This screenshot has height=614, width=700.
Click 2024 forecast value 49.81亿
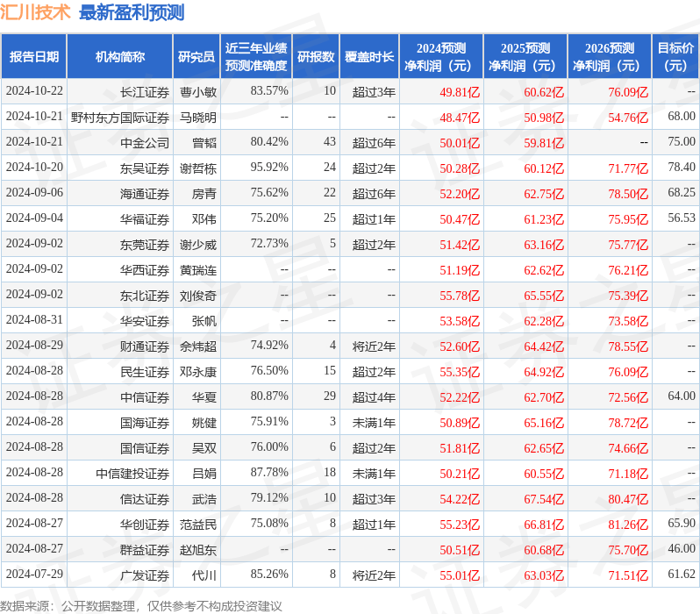coord(460,92)
